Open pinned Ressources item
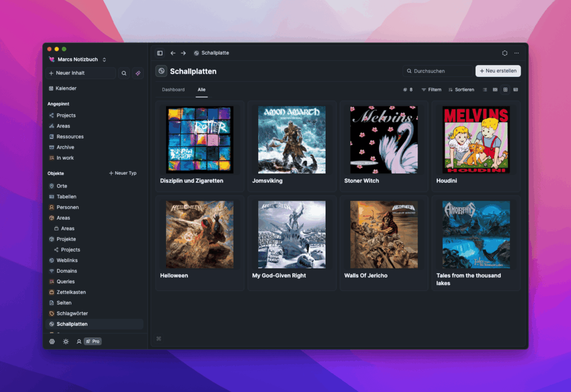The width and height of the screenshot is (571, 392). tap(94, 137)
